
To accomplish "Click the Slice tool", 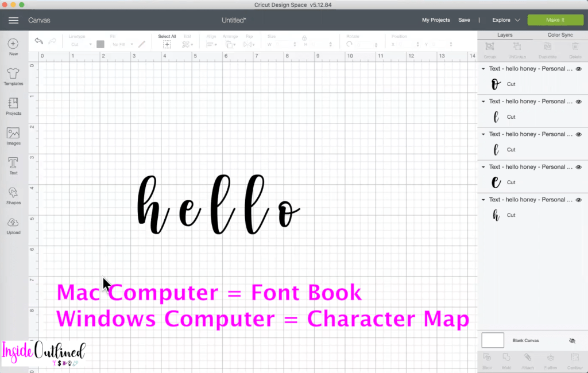I will coord(487,358).
